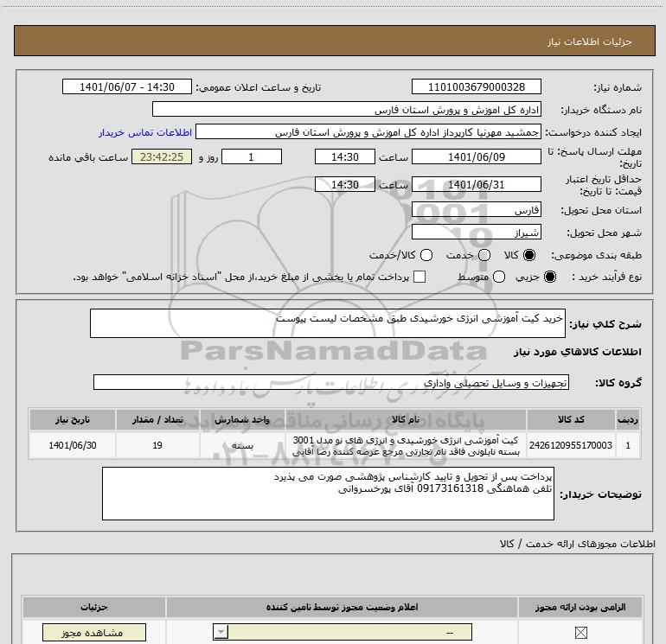Click the quantity cell 19
Image resolution: width=666 pixels, height=644 pixels.
point(157,445)
